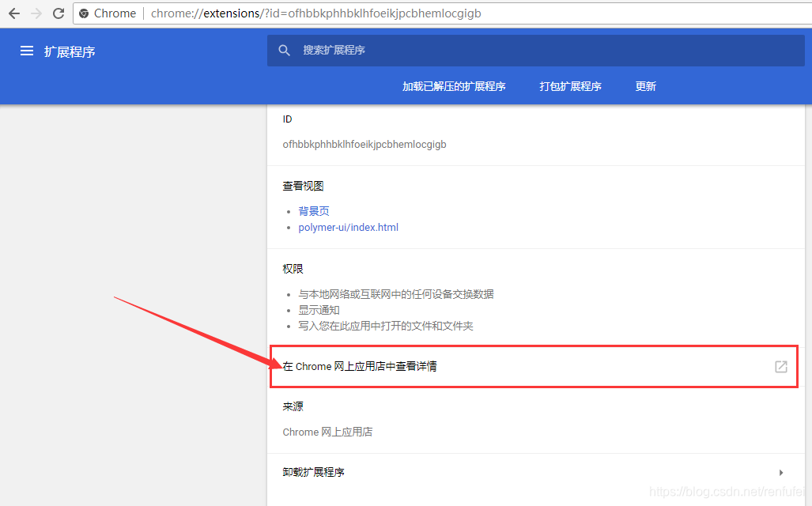The height and width of the screenshot is (506, 812).
Task: Click the 更新 button
Action: coord(646,86)
